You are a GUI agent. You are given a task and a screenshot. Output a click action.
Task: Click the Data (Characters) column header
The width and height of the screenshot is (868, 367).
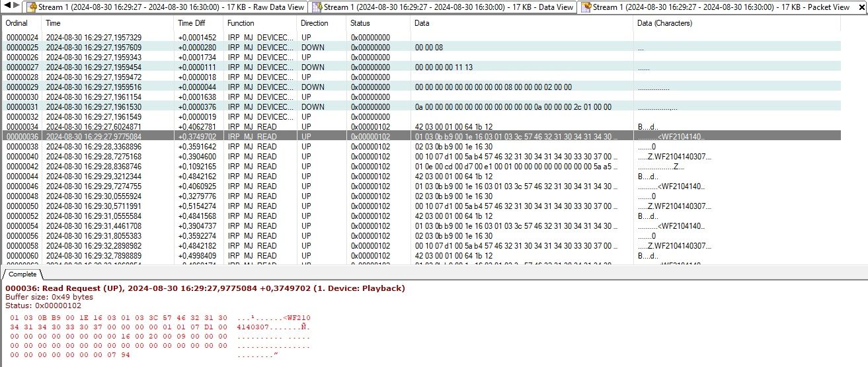coord(737,23)
